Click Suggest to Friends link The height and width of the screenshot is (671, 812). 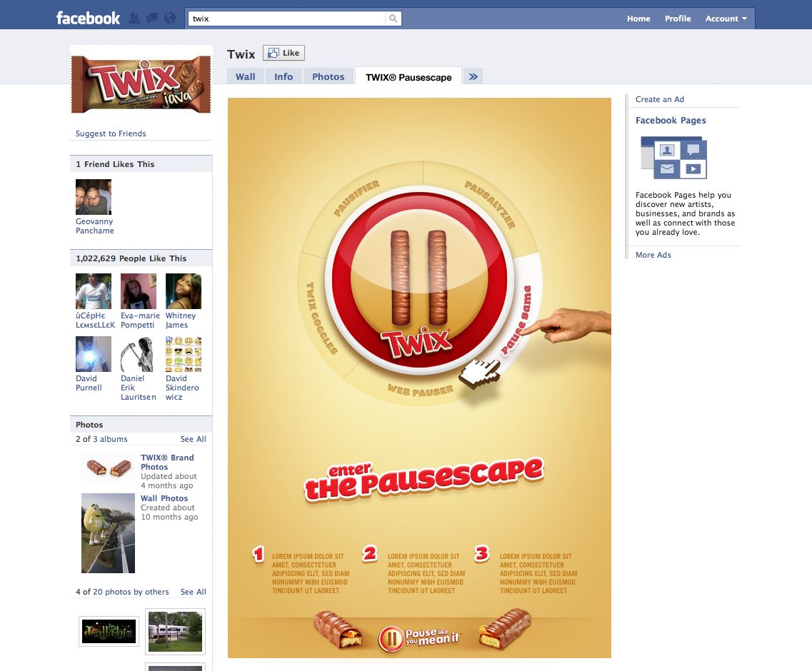[x=111, y=133]
